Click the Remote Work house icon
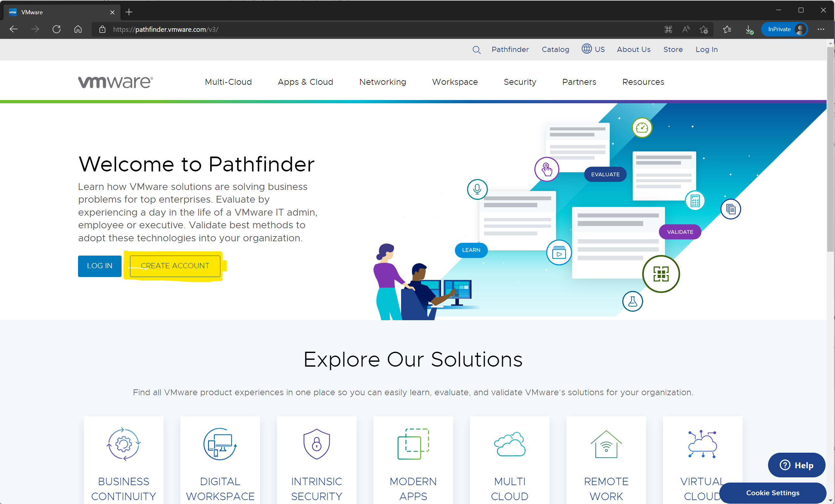Image resolution: width=835 pixels, height=504 pixels. pyautogui.click(x=606, y=444)
